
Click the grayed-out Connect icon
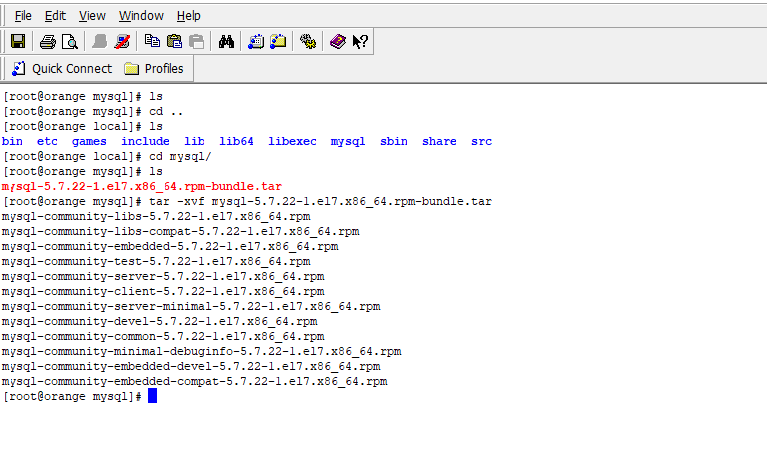[99, 42]
